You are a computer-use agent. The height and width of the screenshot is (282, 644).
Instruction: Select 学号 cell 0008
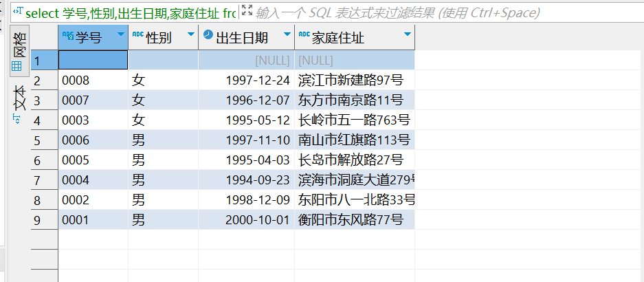[x=93, y=80]
